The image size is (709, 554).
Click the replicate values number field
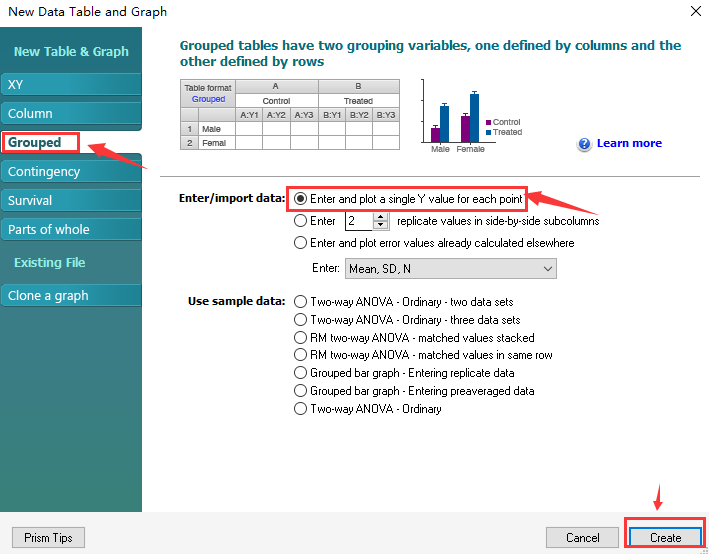(x=359, y=221)
